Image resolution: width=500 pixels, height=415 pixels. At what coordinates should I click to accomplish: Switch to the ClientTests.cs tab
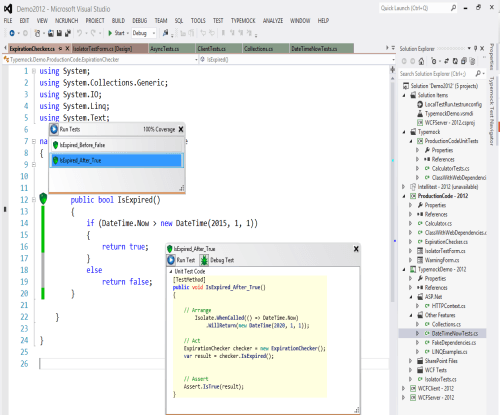point(219,49)
